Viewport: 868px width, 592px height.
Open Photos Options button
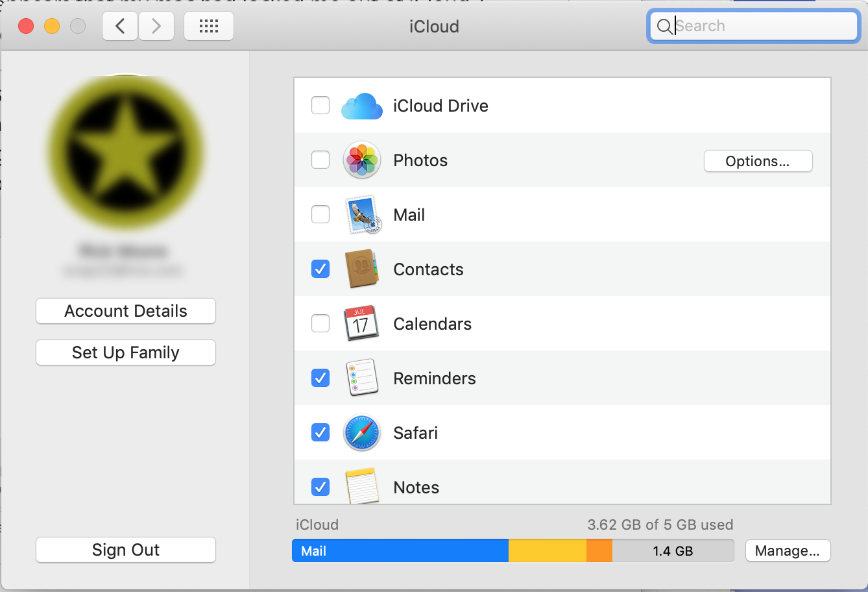coord(758,161)
